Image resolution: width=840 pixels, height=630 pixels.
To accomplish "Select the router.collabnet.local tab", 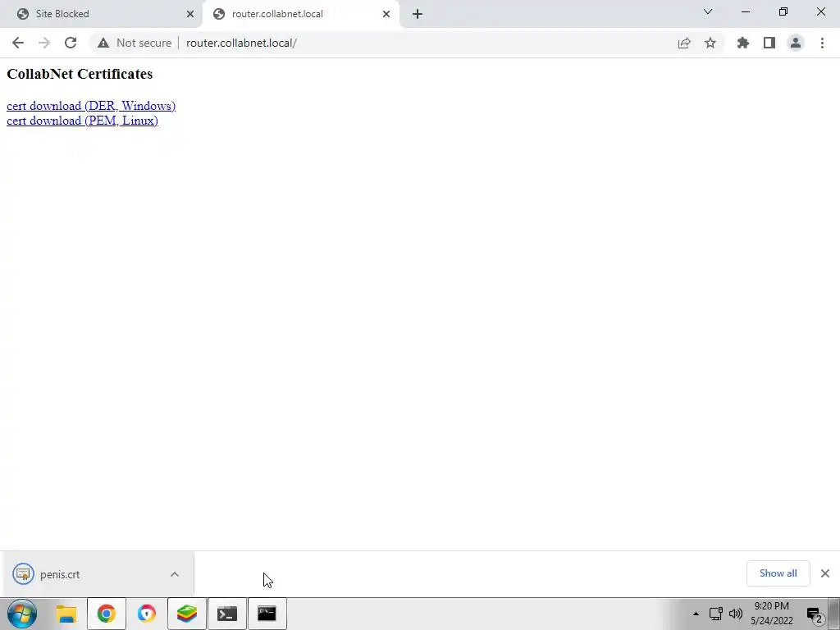I will point(300,14).
